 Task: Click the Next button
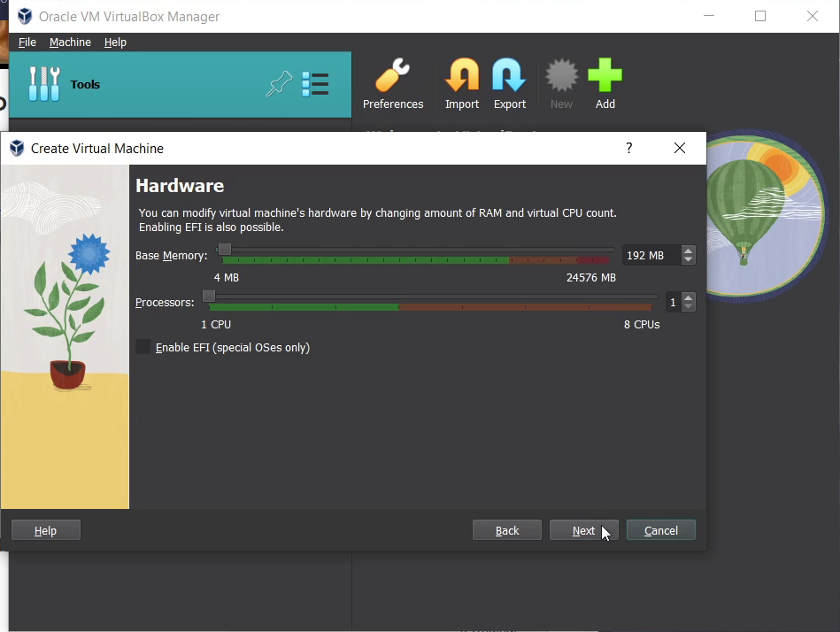coord(583,530)
